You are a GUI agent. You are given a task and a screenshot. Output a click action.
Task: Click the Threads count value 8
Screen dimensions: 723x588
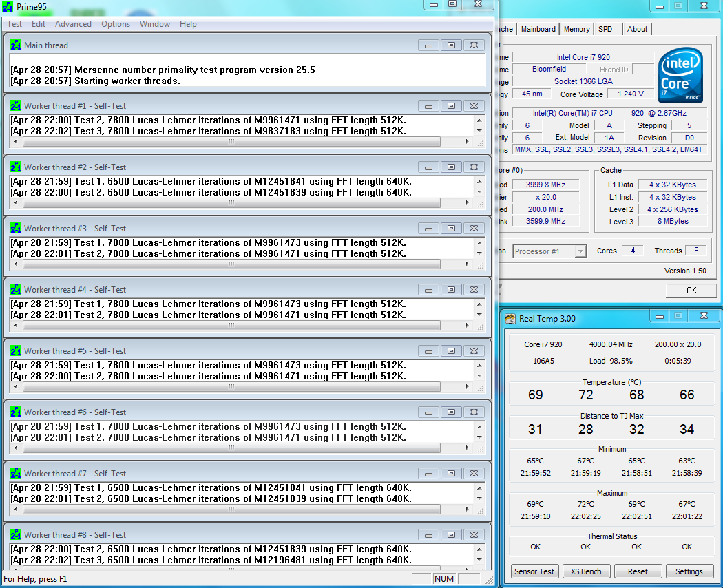pos(695,251)
